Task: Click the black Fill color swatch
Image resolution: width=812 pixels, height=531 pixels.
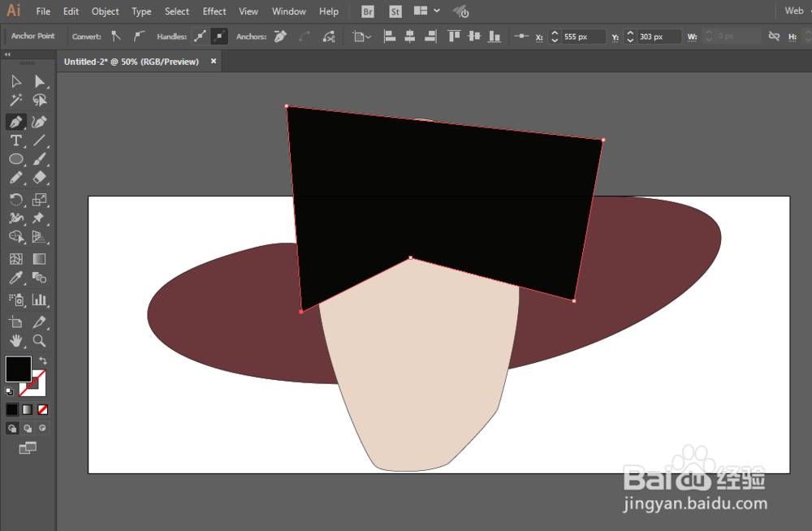Action: coord(19,369)
